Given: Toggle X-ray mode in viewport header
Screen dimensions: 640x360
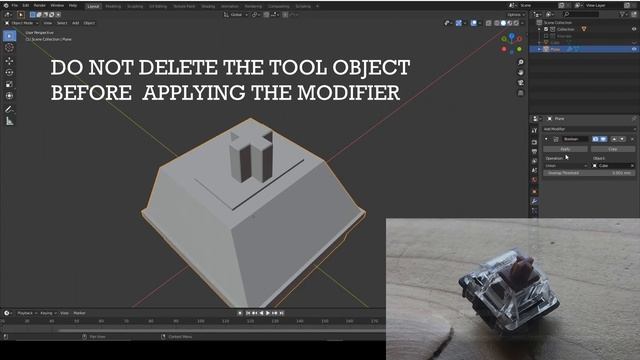Looking at the screenshot, I should (489, 23).
